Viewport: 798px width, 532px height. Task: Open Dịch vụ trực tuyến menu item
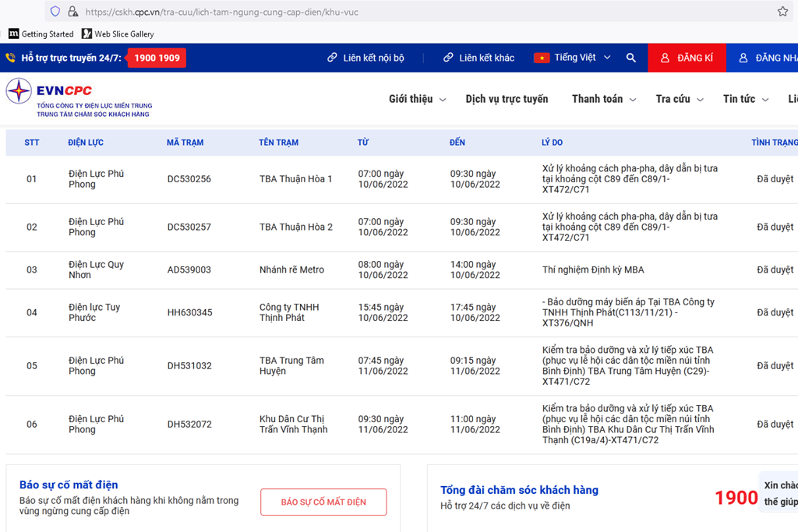507,99
